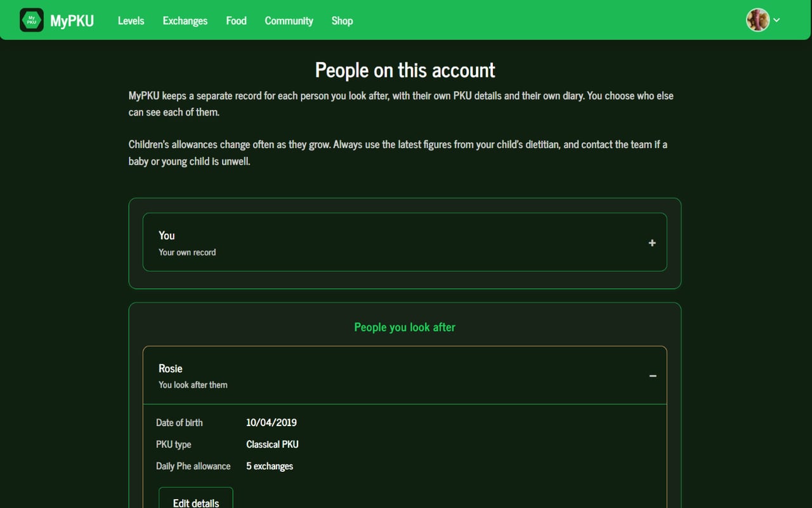Screen dimensions: 812x508
Task: Expand the account menu chevron beside avatar
Action: click(x=776, y=20)
